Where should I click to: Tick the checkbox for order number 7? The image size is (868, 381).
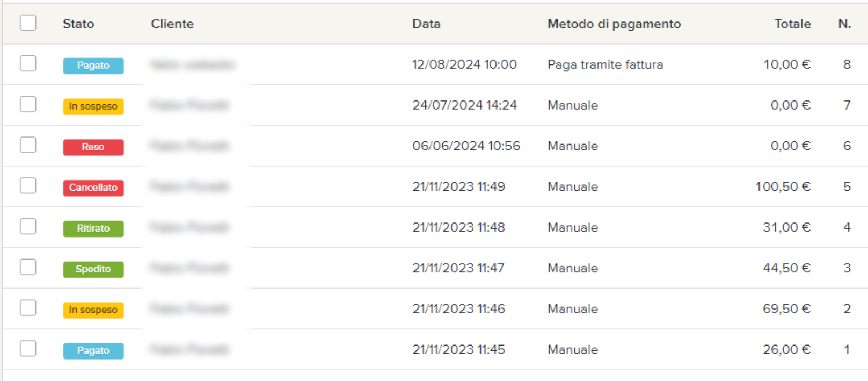pos(28,104)
